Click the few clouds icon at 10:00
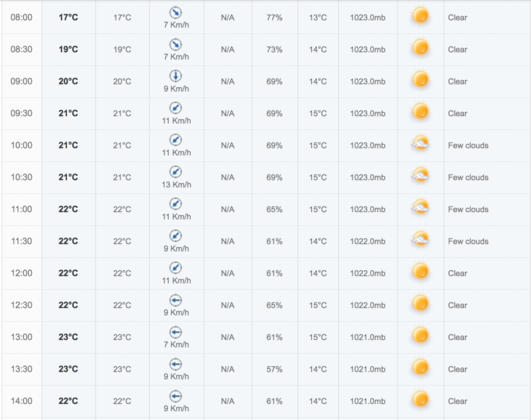Image resolution: width=531 pixels, height=420 pixels. 420,144
